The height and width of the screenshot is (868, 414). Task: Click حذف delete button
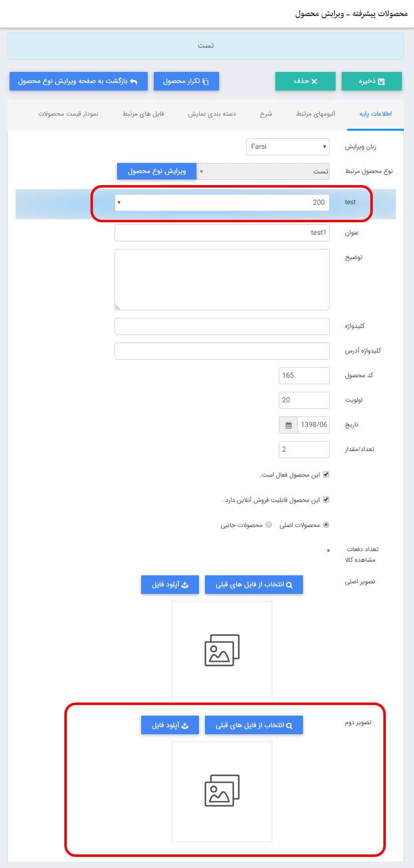click(x=305, y=81)
